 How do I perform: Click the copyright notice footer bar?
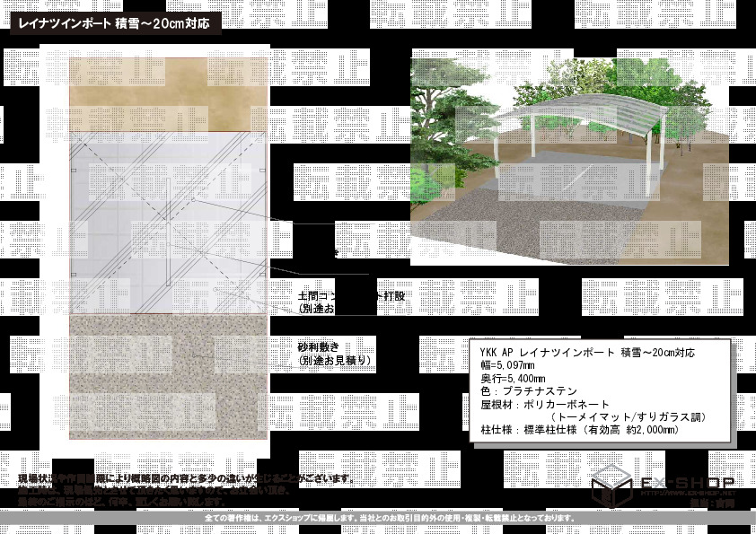377,519
